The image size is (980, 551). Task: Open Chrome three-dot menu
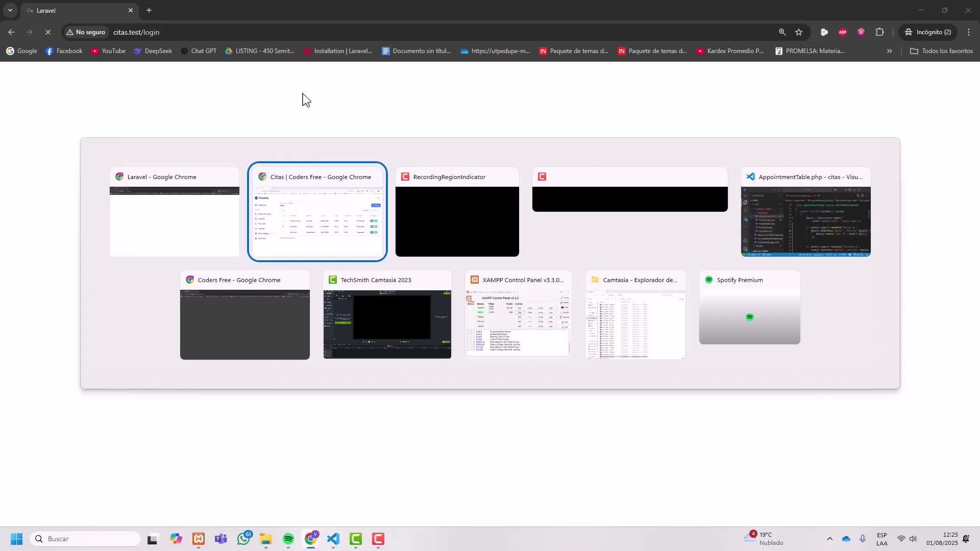969,32
